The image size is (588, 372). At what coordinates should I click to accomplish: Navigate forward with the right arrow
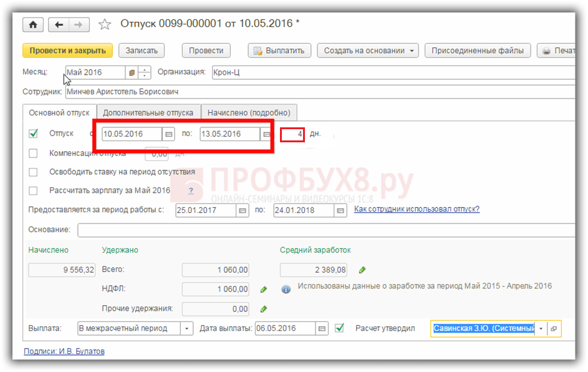(79, 25)
